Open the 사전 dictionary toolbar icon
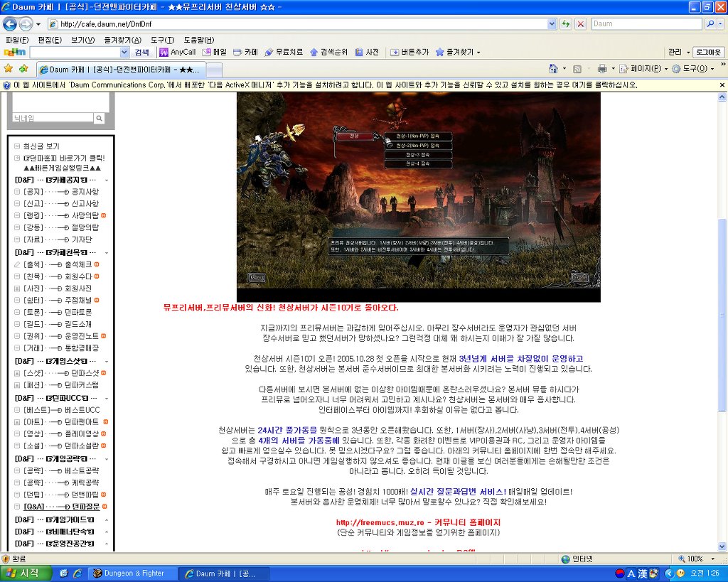This screenshot has height=582, width=728. click(367, 52)
